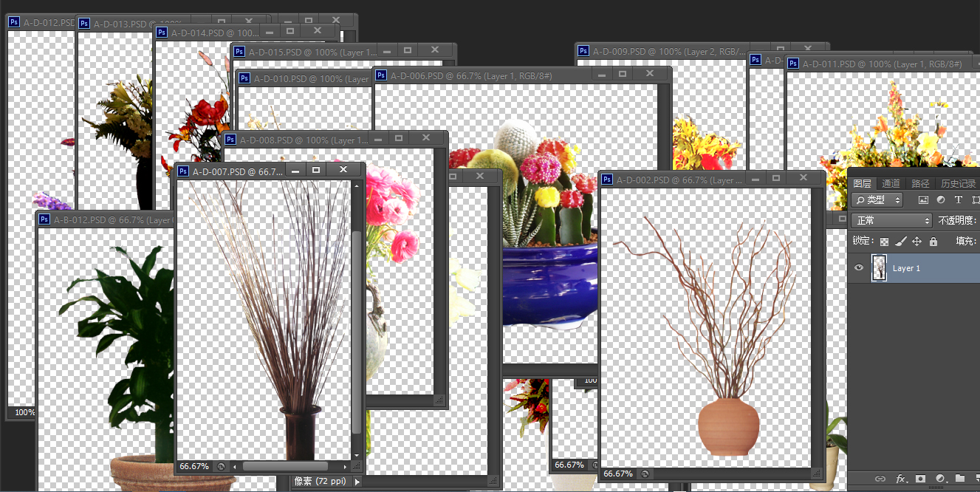
Task: Activate the A-D-011.PSD title bar
Action: click(883, 64)
